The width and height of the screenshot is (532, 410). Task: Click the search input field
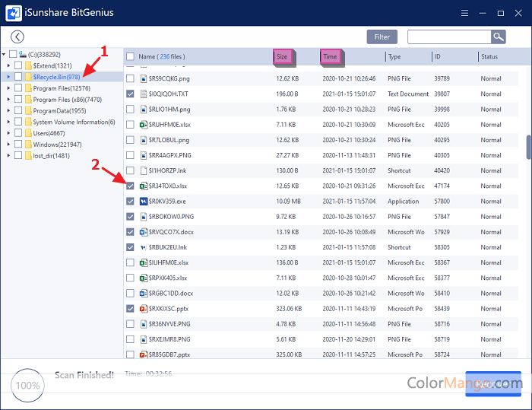pyautogui.click(x=448, y=37)
